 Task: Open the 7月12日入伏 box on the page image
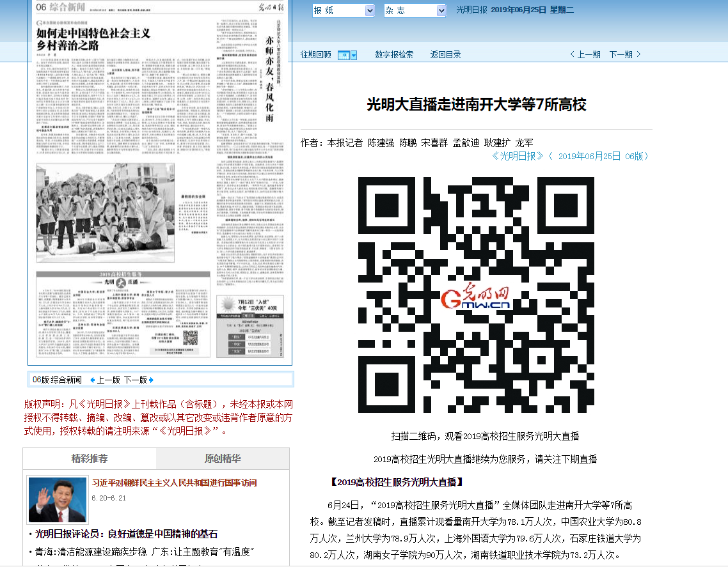251,327
